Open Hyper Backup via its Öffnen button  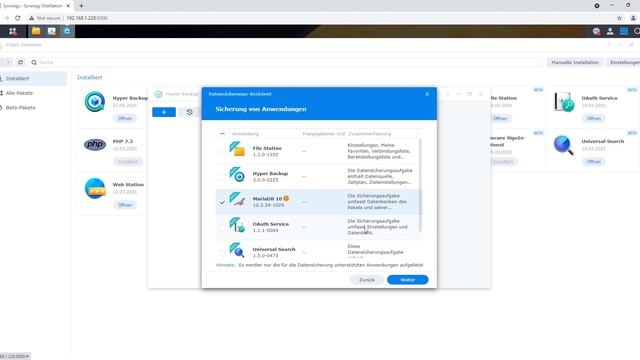coord(125,118)
